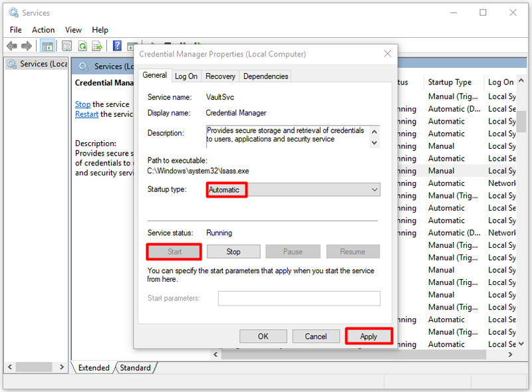532x392 pixels.
Task: Minimize the Services window
Action: click(x=454, y=13)
